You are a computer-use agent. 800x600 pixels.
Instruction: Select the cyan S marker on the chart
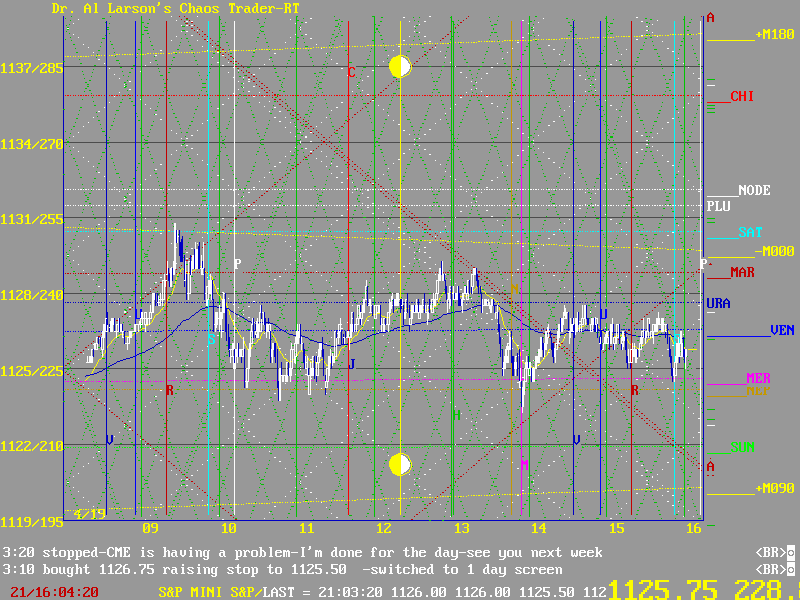coord(211,339)
